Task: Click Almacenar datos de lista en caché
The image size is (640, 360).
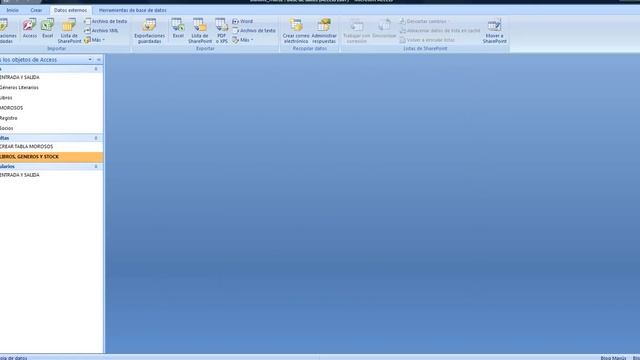Action: tap(440, 31)
